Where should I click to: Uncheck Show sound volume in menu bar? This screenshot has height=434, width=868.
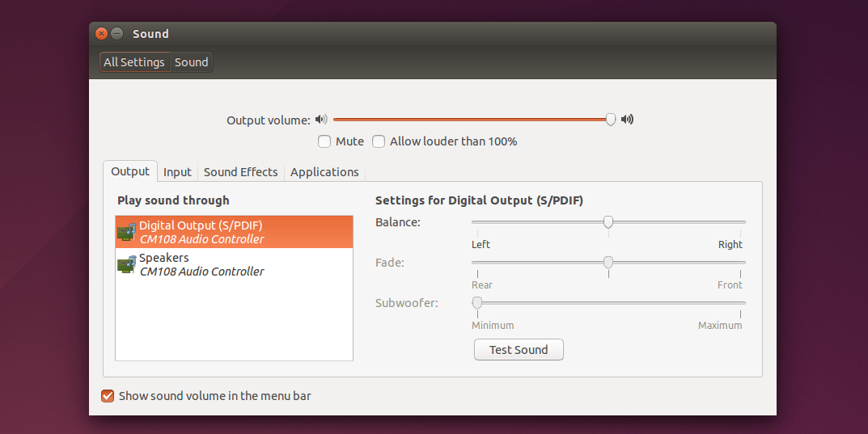tap(108, 396)
